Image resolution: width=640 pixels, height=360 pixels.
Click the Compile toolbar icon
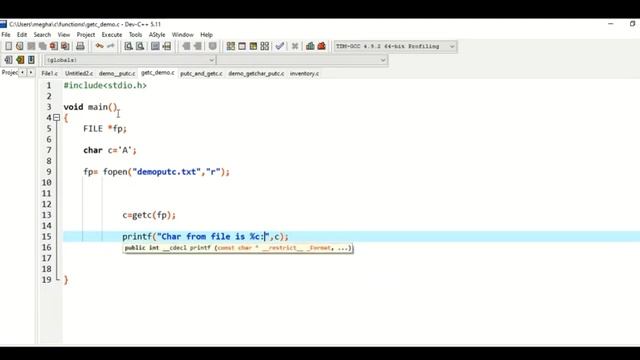[231, 46]
